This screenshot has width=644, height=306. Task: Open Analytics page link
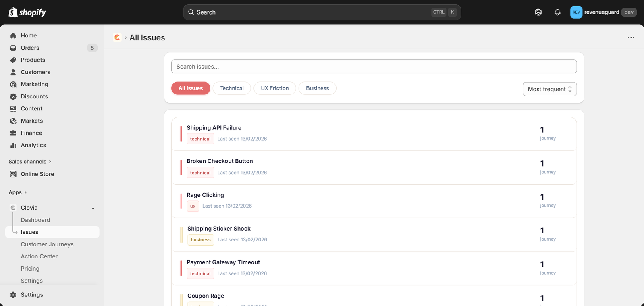click(33, 145)
